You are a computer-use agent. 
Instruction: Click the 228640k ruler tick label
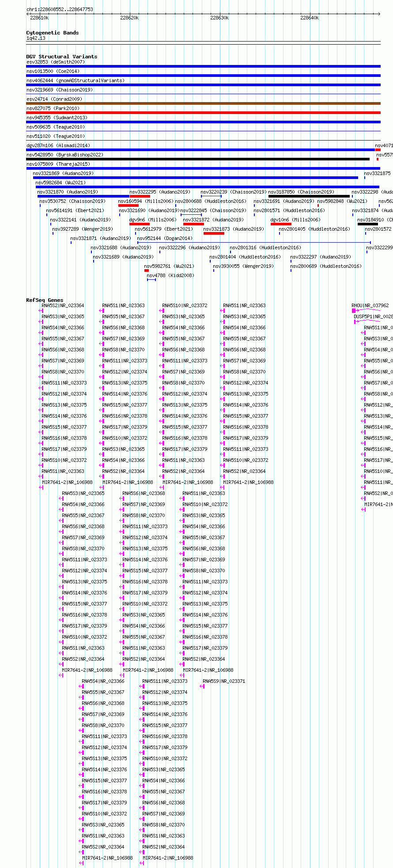pos(310,18)
